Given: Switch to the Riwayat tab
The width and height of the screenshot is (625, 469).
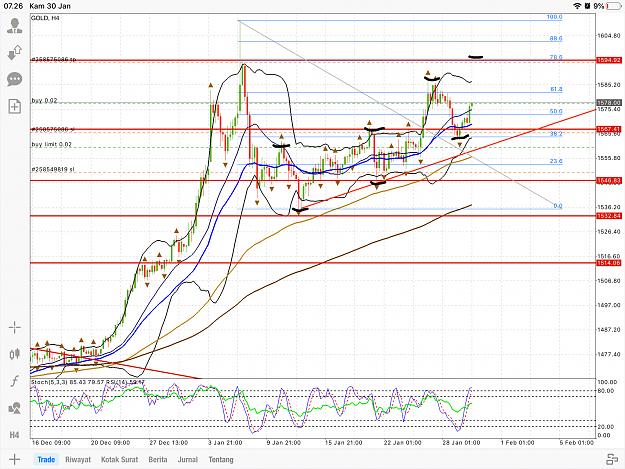Looking at the screenshot, I should 78,459.
